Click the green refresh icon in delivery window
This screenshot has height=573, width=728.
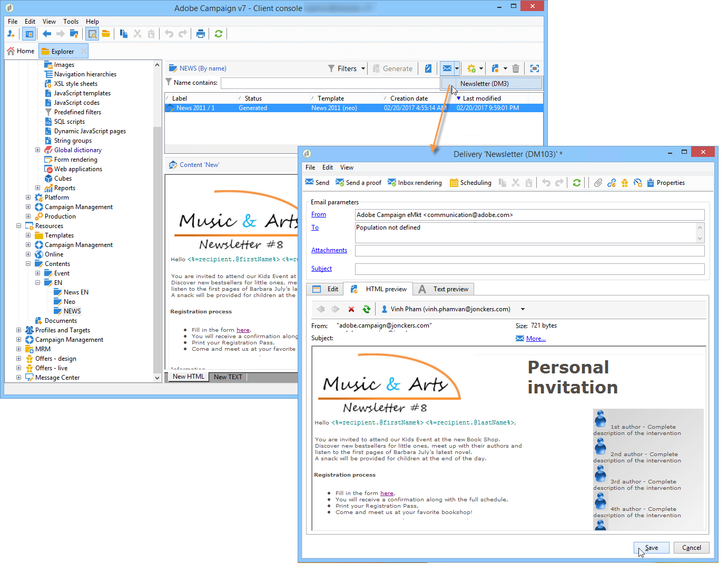coord(577,183)
